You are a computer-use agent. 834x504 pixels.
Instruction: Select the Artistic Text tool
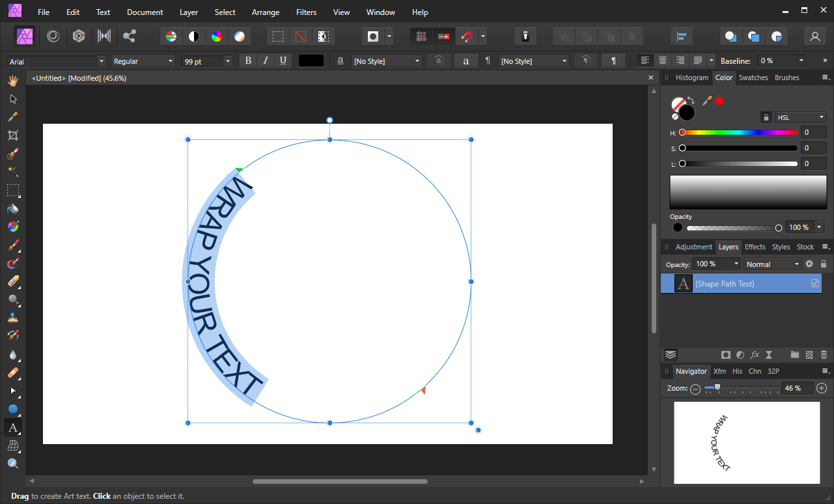(x=12, y=428)
